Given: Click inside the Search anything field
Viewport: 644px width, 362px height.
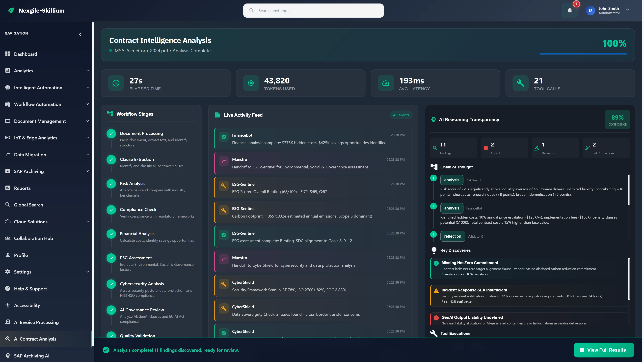Looking at the screenshot, I should 313,11.
